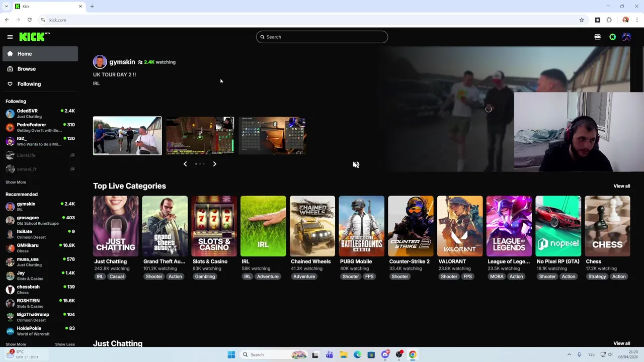View site information icon in address bar
The height and width of the screenshot is (362, 644).
click(43, 20)
